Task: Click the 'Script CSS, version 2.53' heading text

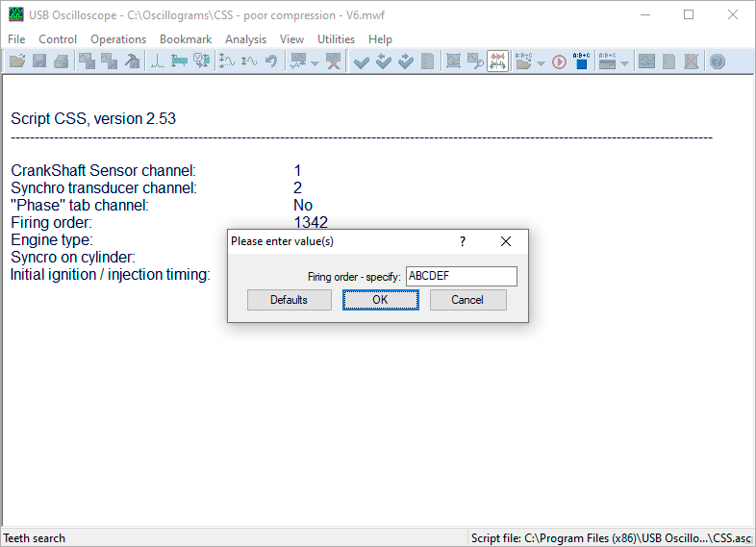Action: click(x=93, y=118)
